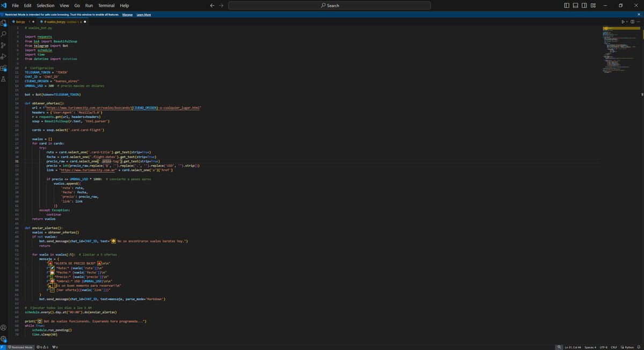
Task: Open the Help menu
Action: pos(125,5)
